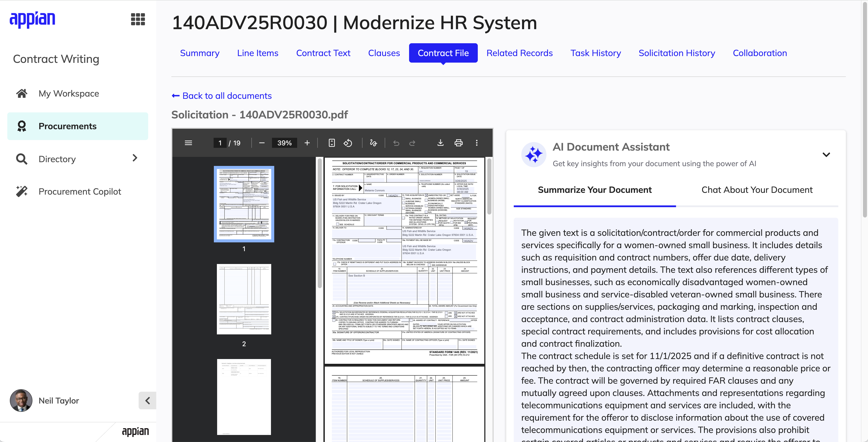Go back to all documents
This screenshot has width=868, height=442.
point(222,96)
